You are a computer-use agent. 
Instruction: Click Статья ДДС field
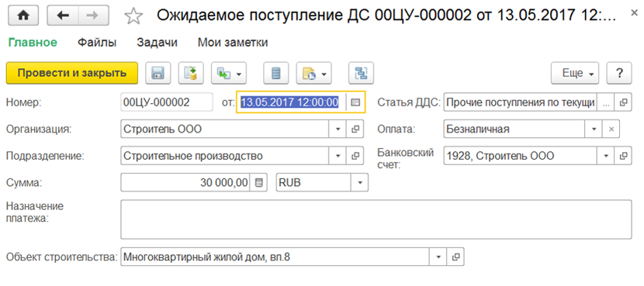click(520, 102)
